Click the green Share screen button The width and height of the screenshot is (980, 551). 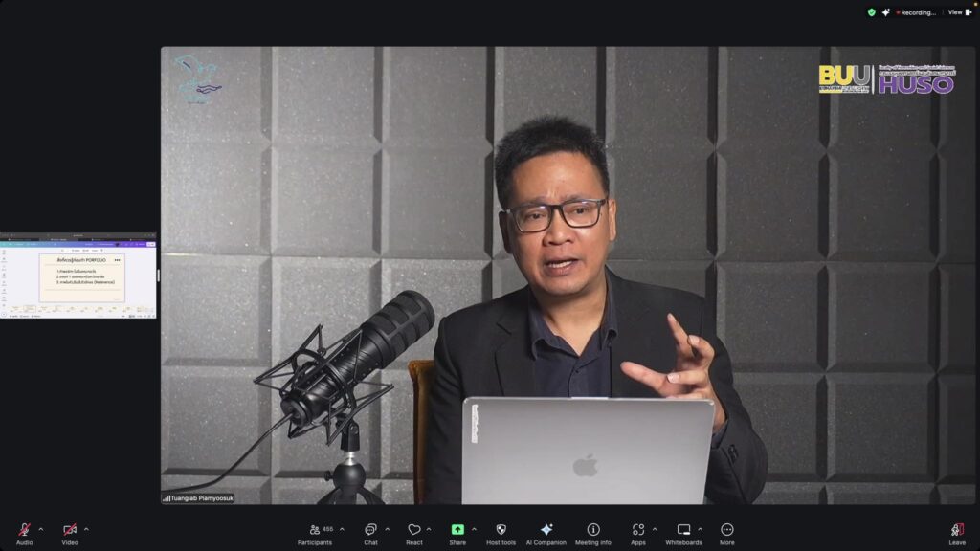[x=457, y=530]
